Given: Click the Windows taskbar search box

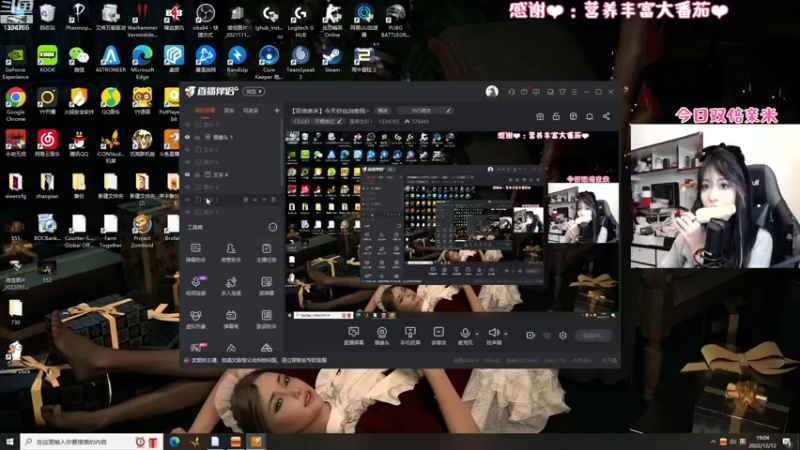Looking at the screenshot, I should [91, 441].
